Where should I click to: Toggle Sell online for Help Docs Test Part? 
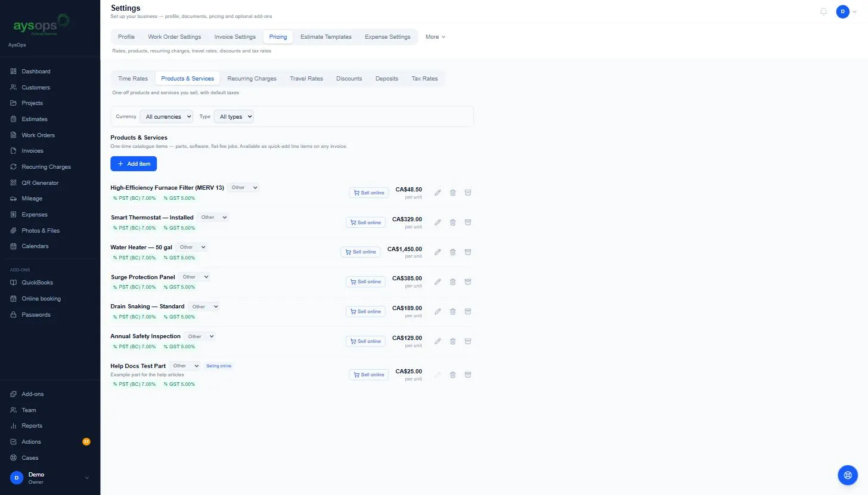click(x=369, y=375)
